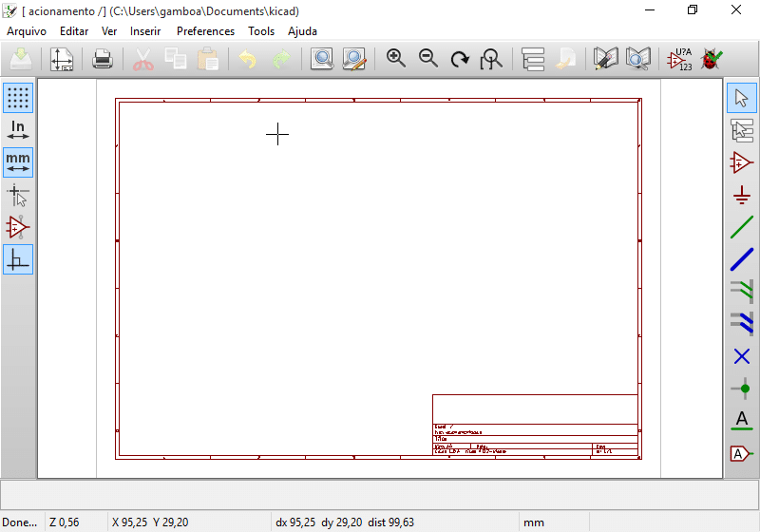Open the Preferences menu
760x532 pixels.
[205, 31]
